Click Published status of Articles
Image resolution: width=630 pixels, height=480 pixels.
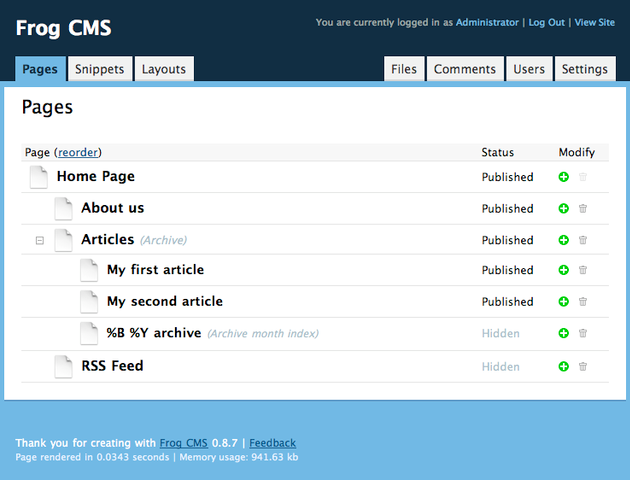click(507, 240)
